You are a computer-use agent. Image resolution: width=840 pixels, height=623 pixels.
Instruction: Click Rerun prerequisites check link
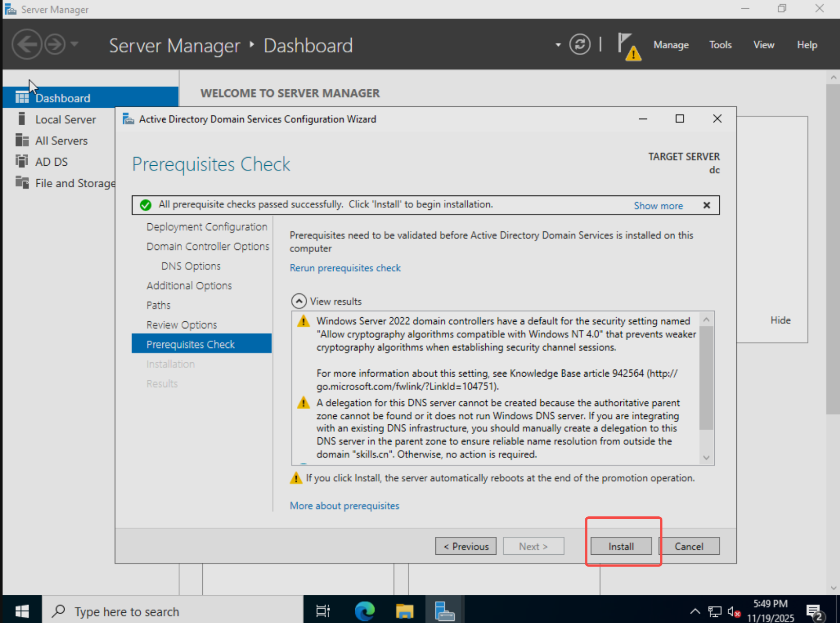(345, 268)
